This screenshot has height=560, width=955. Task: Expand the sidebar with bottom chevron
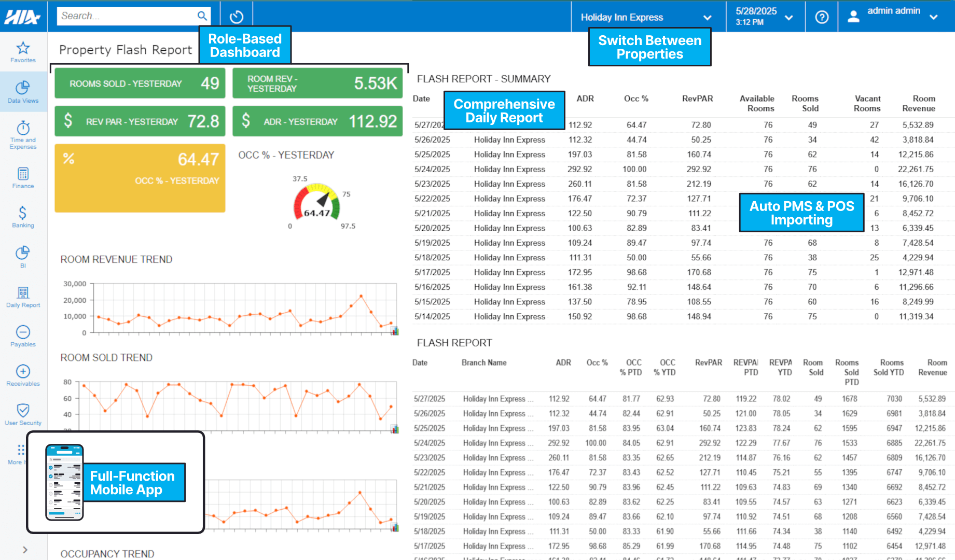(25, 550)
